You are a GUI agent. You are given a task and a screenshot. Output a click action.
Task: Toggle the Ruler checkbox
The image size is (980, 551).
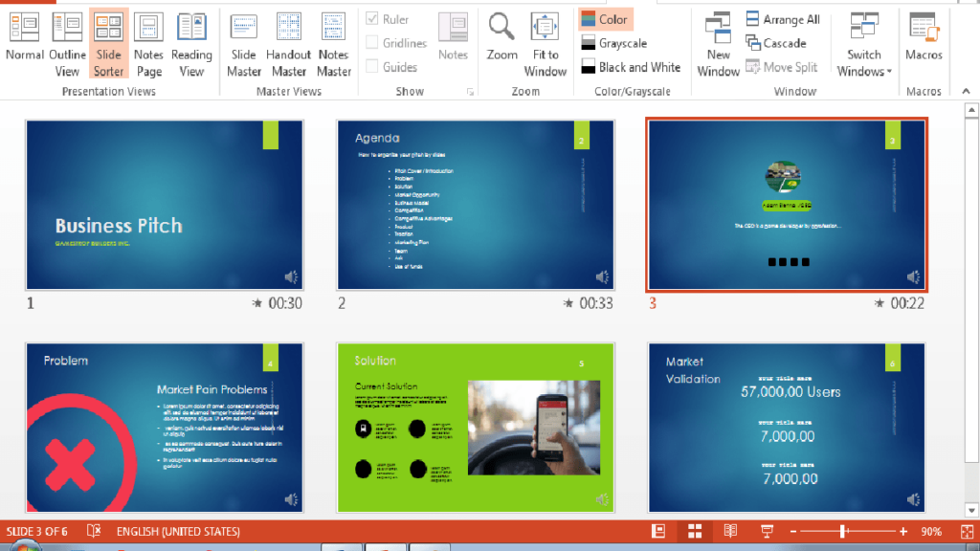(x=372, y=19)
